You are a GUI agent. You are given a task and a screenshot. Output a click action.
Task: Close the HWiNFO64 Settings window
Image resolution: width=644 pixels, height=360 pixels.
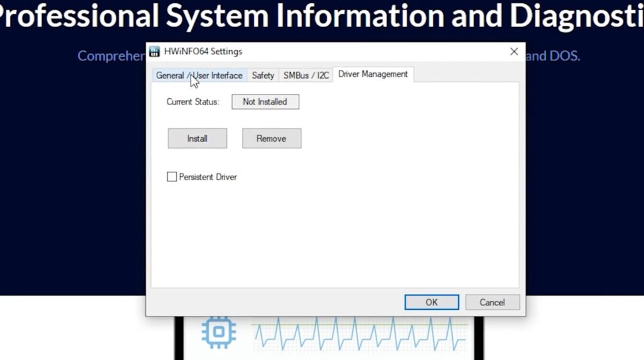coord(514,52)
